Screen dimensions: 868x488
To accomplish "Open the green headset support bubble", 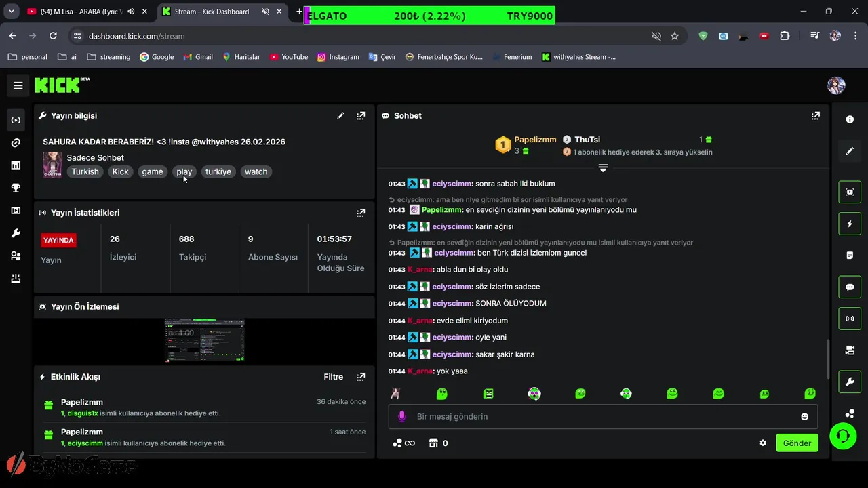I will click(843, 436).
